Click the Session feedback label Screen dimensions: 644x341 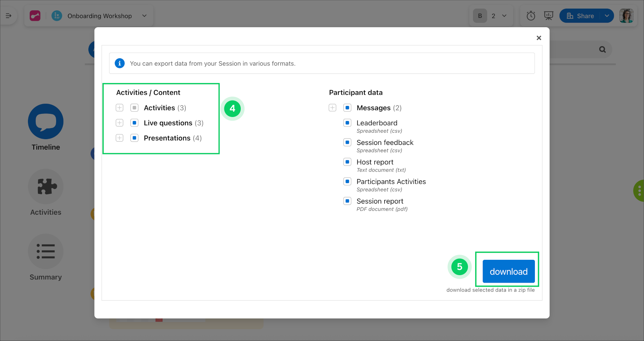(x=385, y=142)
